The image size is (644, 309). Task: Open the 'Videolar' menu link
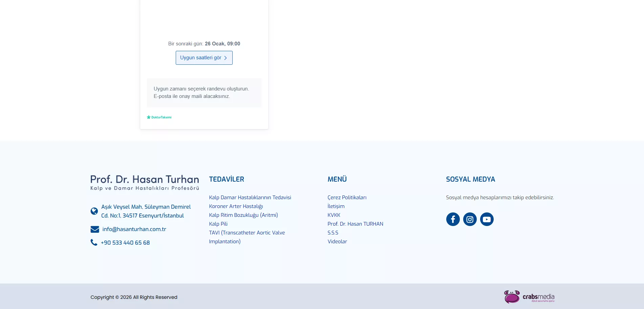[x=337, y=242]
